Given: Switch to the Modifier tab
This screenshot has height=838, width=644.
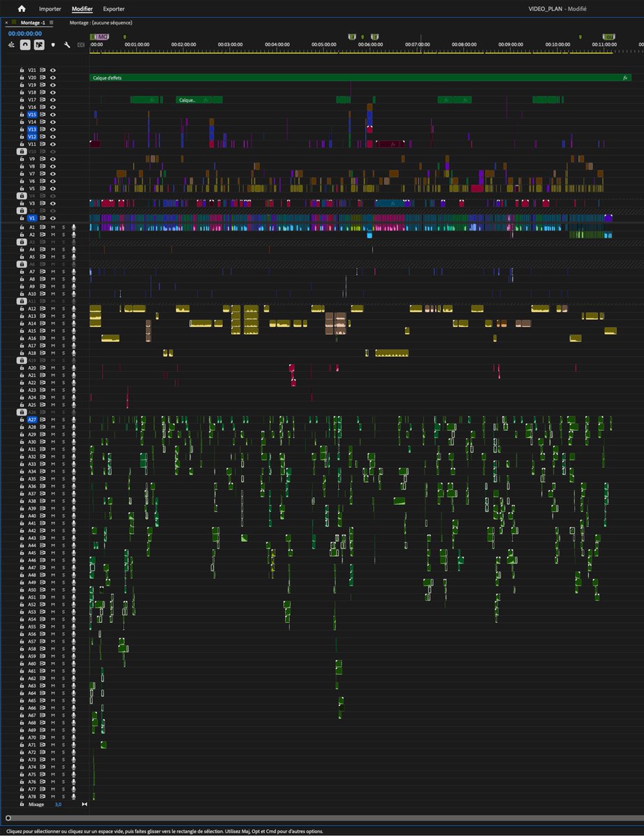Looking at the screenshot, I should point(82,9).
